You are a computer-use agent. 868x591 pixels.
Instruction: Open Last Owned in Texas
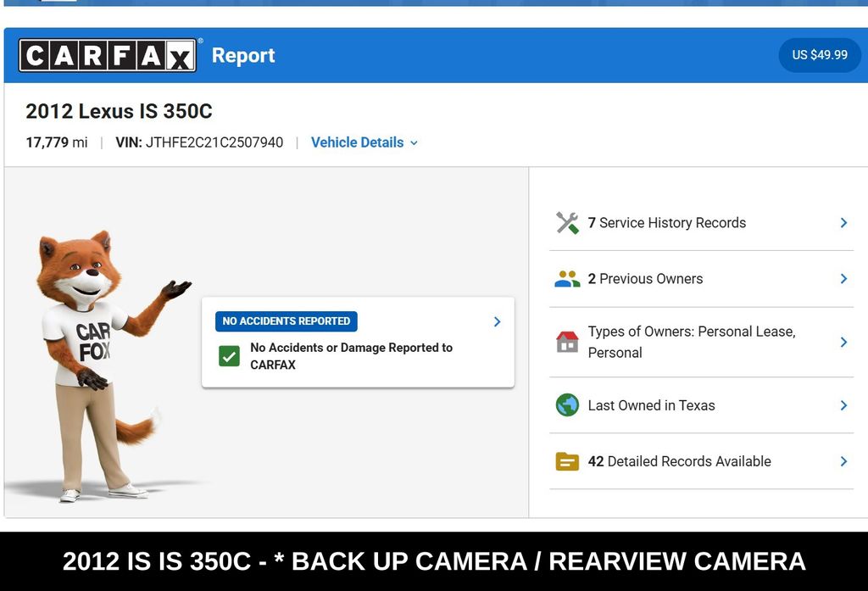(701, 405)
